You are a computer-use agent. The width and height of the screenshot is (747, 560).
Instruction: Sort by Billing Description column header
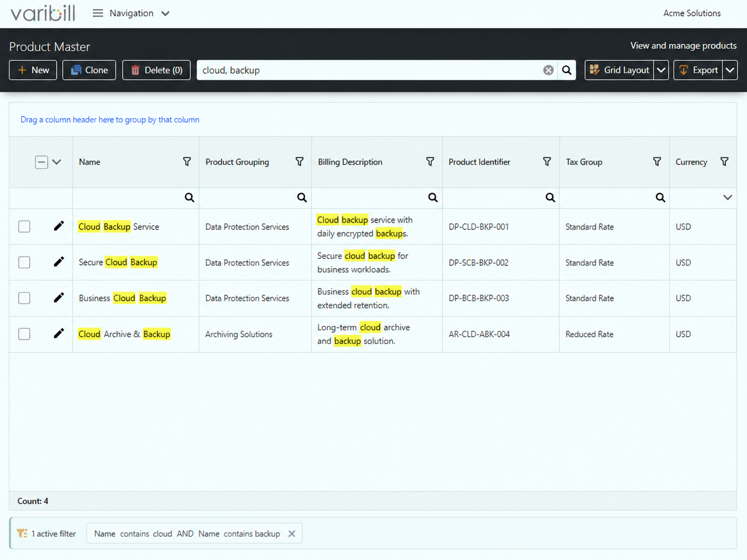[350, 162]
